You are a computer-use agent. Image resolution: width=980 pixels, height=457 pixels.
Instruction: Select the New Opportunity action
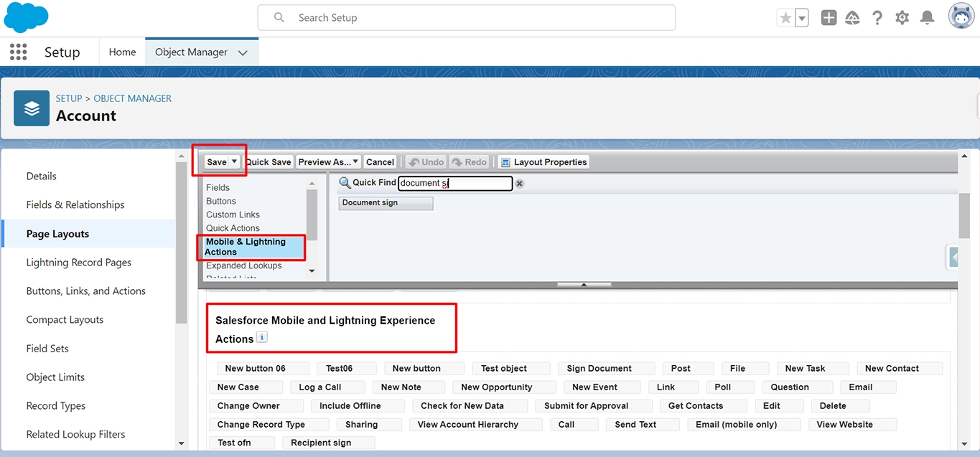coord(503,387)
